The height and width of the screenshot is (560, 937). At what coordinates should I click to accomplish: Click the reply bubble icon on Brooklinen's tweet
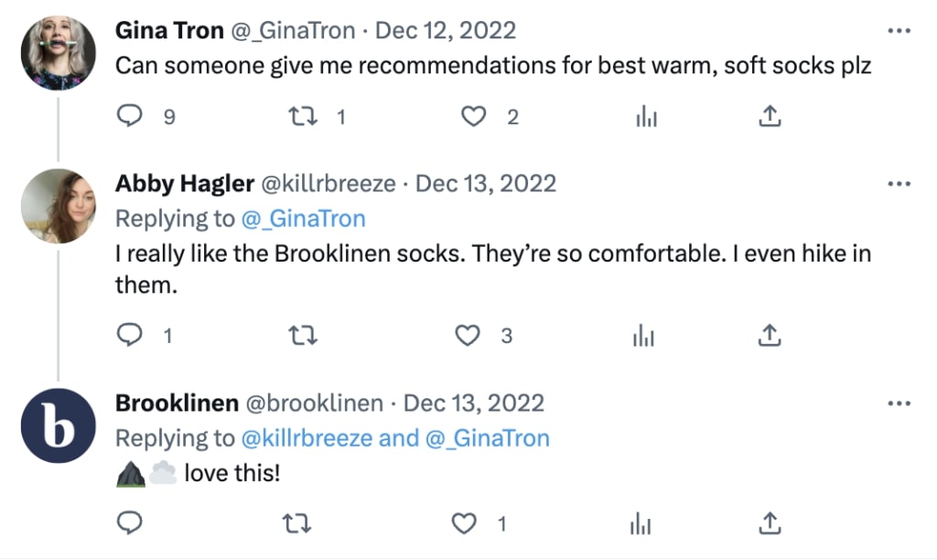click(x=129, y=522)
